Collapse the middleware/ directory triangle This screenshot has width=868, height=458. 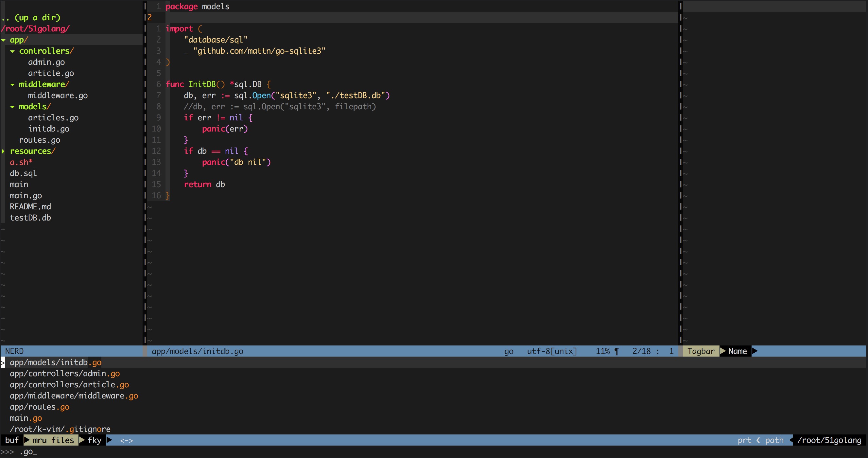(x=12, y=85)
